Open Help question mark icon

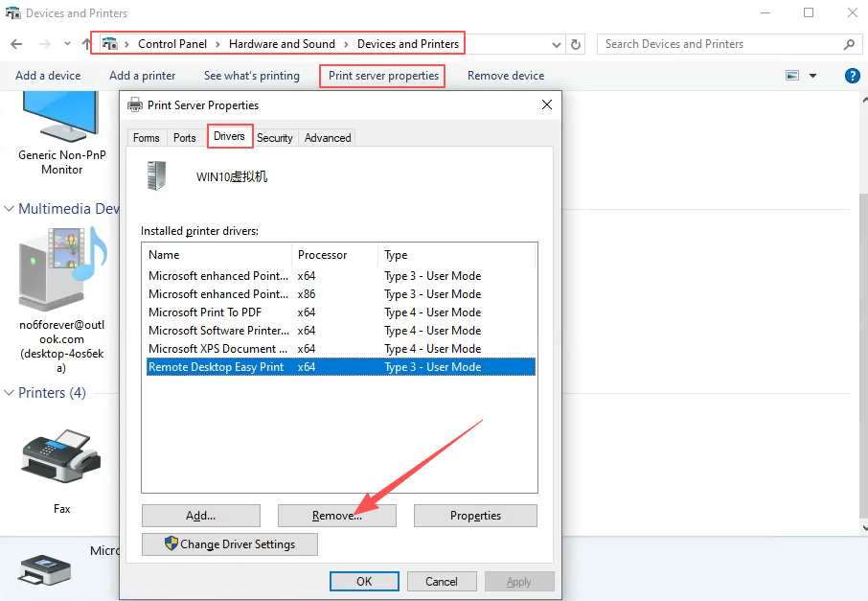(x=853, y=76)
